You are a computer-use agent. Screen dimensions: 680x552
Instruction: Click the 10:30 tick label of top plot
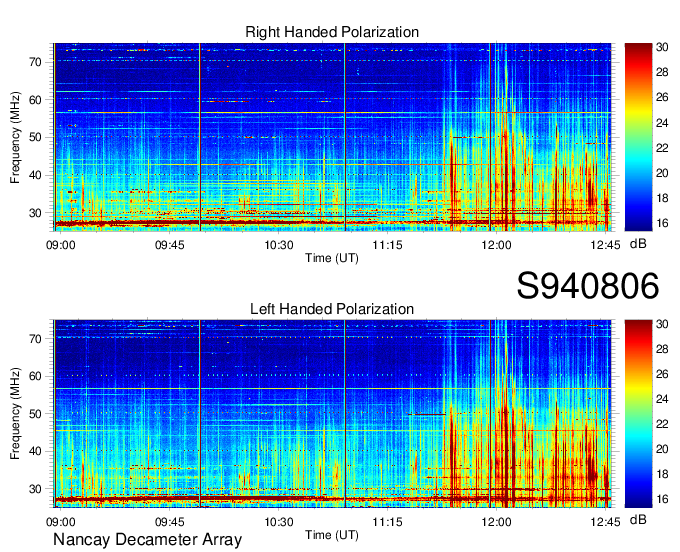tap(279, 245)
